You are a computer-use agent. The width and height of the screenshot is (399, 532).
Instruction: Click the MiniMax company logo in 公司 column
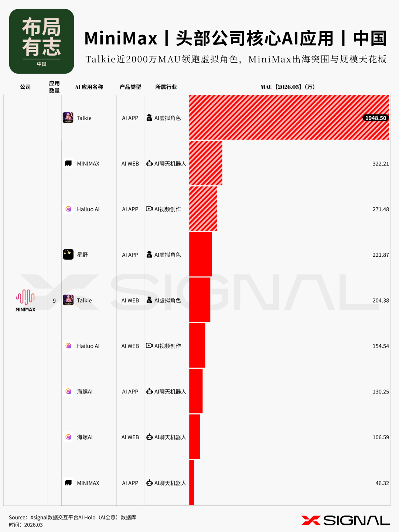pos(25,300)
